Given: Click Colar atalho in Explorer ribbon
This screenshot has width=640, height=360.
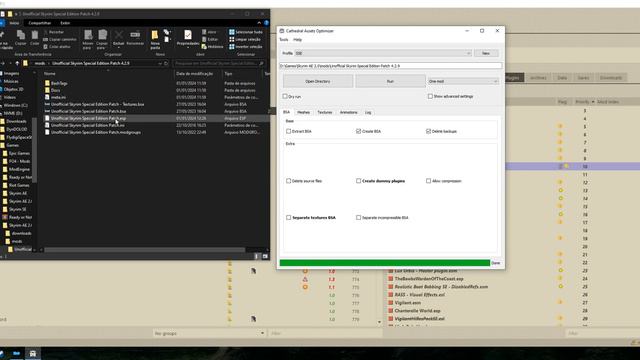Looking at the screenshot, I should click(x=57, y=47).
